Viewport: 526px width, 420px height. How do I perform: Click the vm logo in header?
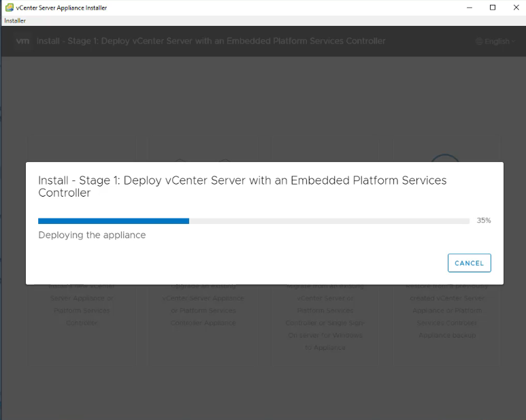23,41
